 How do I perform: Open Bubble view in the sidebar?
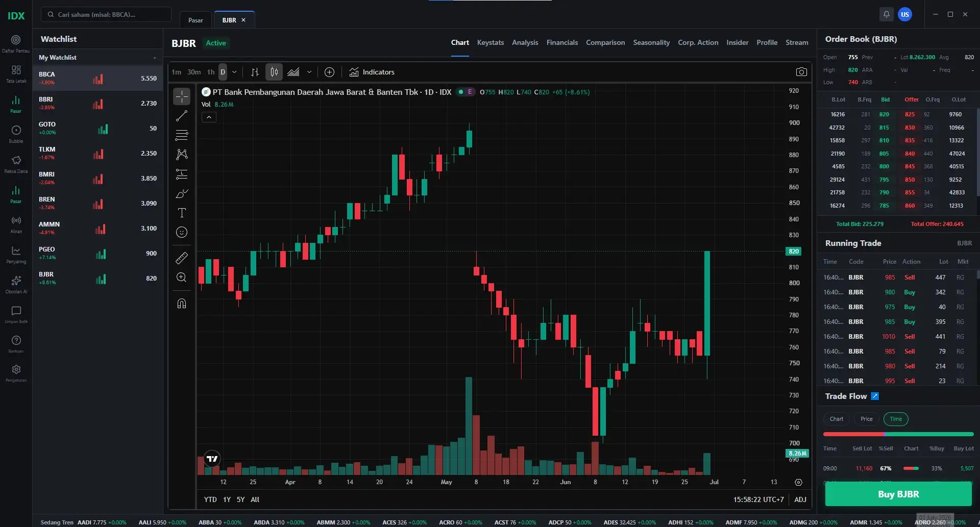click(16, 134)
